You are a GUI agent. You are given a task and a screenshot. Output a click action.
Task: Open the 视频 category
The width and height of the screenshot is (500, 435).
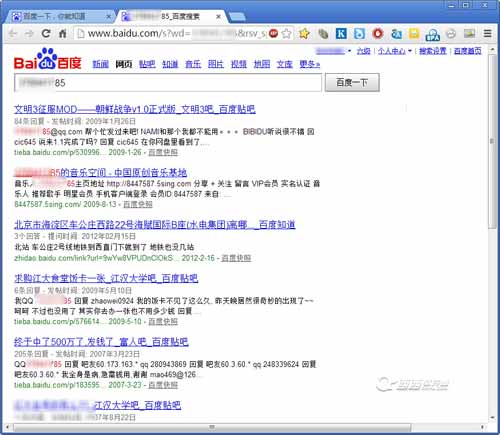239,64
